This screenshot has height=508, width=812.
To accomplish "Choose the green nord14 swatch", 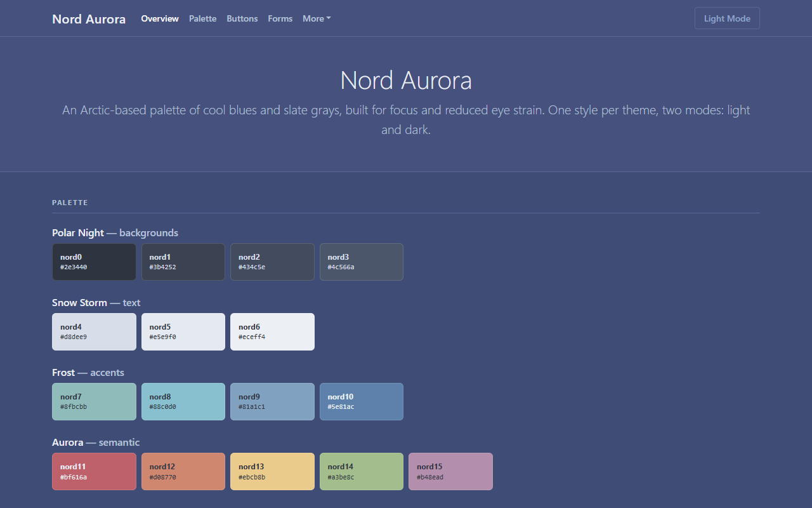I will point(362,471).
